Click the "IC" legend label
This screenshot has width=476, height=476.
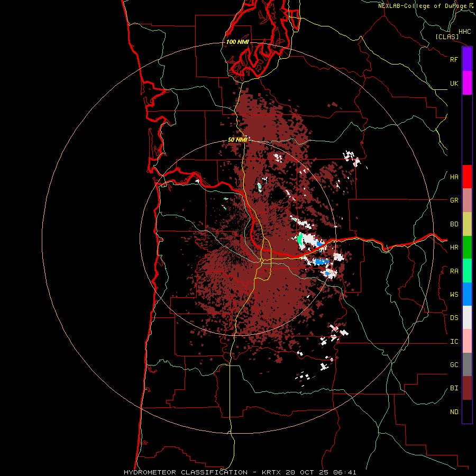pyautogui.click(x=454, y=342)
